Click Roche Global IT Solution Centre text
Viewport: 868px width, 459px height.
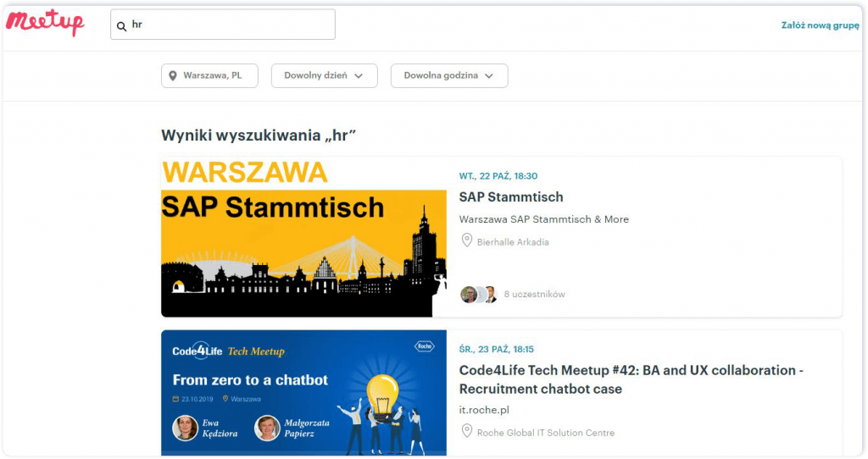pyautogui.click(x=545, y=433)
